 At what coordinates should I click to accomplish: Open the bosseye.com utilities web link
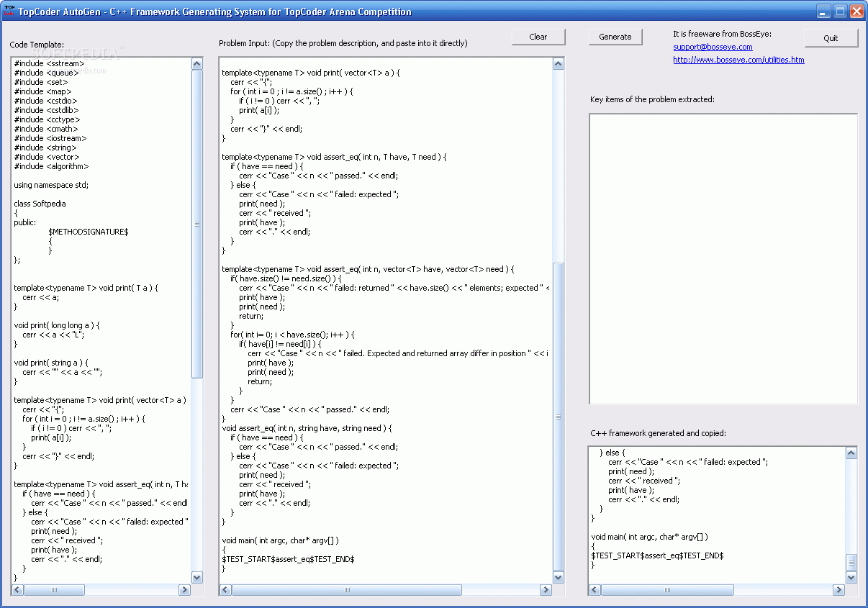[x=738, y=60]
